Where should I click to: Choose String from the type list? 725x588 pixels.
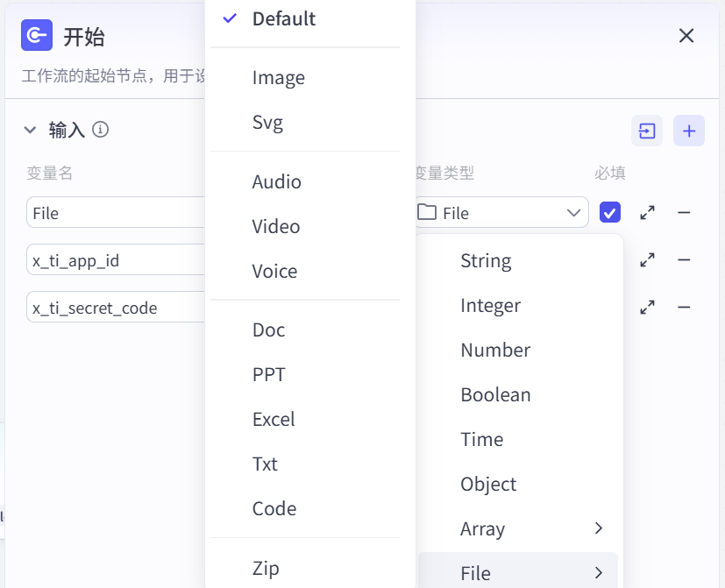[486, 260]
